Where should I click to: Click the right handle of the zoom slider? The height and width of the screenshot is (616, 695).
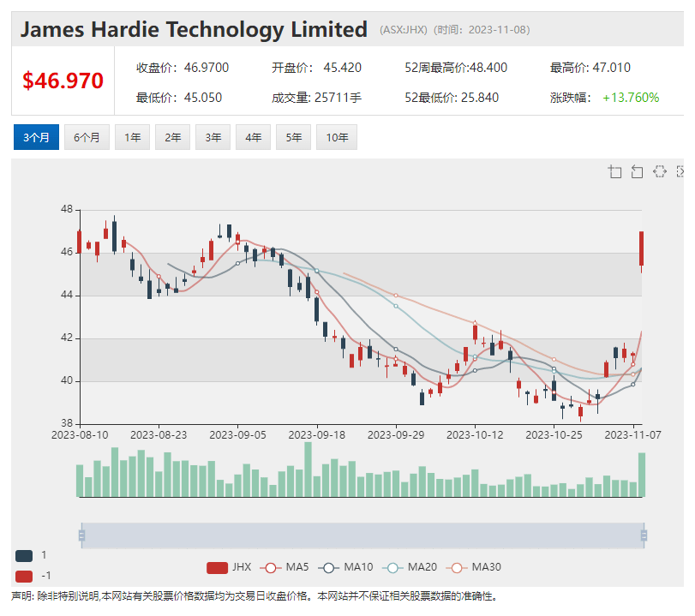point(643,535)
